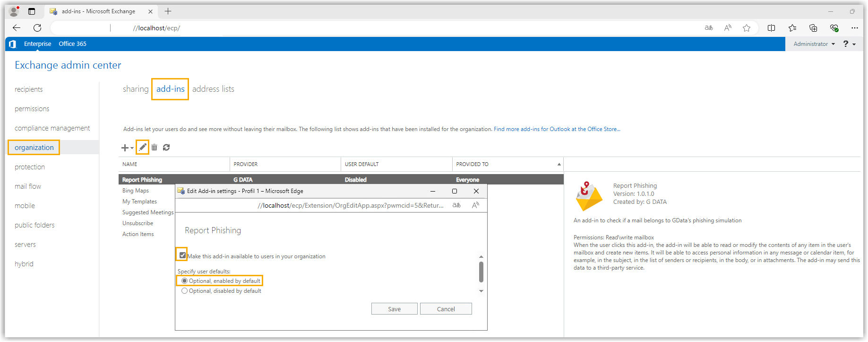Open browser essentials heart icon

coord(834,28)
